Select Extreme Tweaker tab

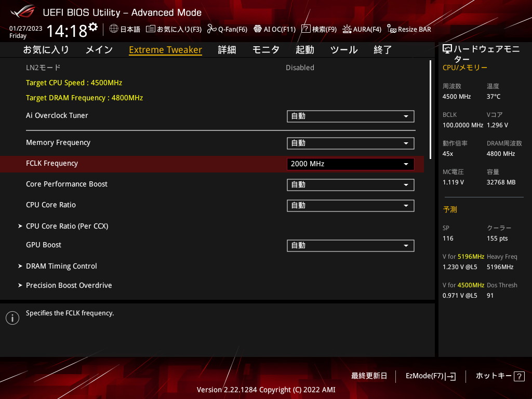pyautogui.click(x=166, y=50)
